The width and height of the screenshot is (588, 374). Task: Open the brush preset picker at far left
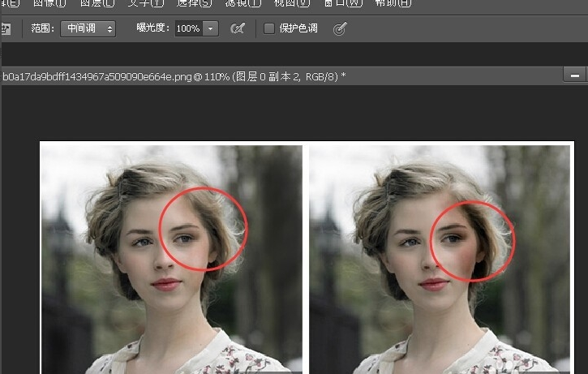5,28
